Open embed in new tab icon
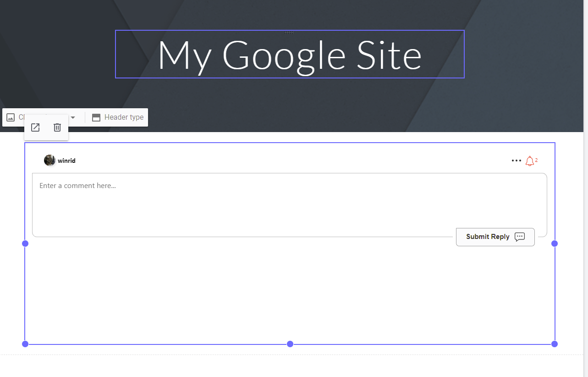 [35, 128]
